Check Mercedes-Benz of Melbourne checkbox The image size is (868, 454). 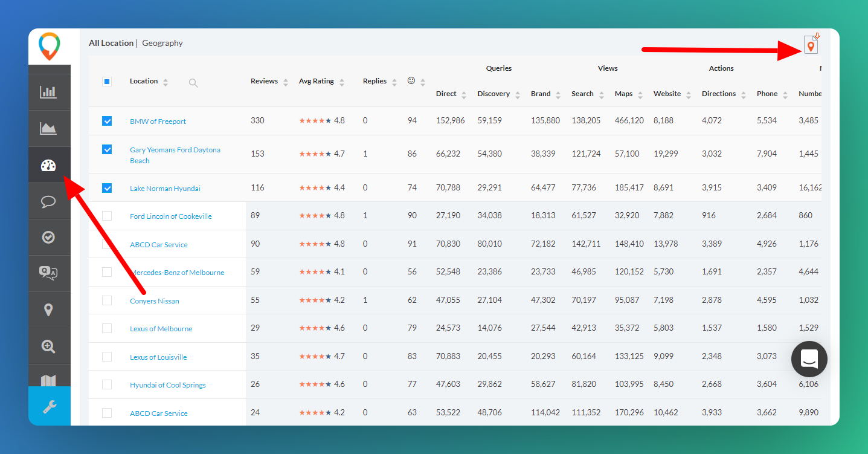click(107, 272)
